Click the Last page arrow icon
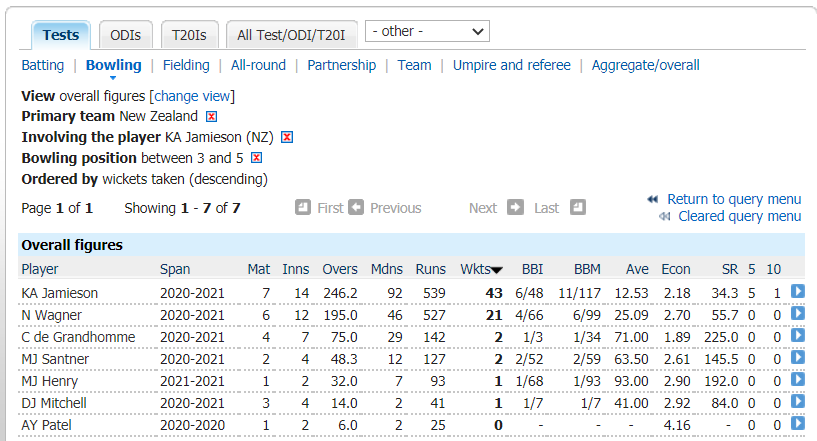 click(x=577, y=208)
